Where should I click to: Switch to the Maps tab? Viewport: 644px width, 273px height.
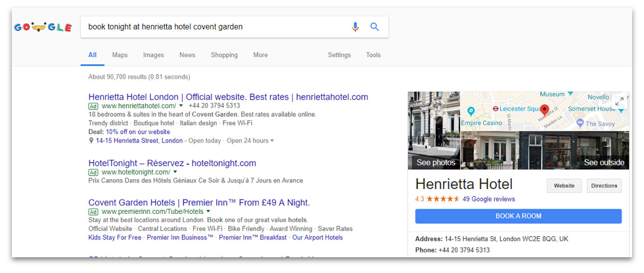[x=120, y=55]
